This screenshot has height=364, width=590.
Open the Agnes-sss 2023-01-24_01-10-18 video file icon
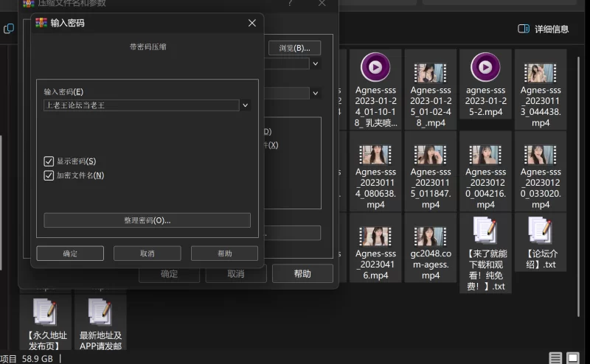point(375,68)
